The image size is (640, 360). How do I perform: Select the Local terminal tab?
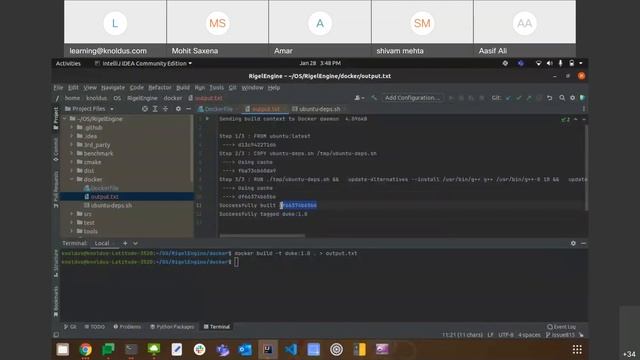click(102, 243)
